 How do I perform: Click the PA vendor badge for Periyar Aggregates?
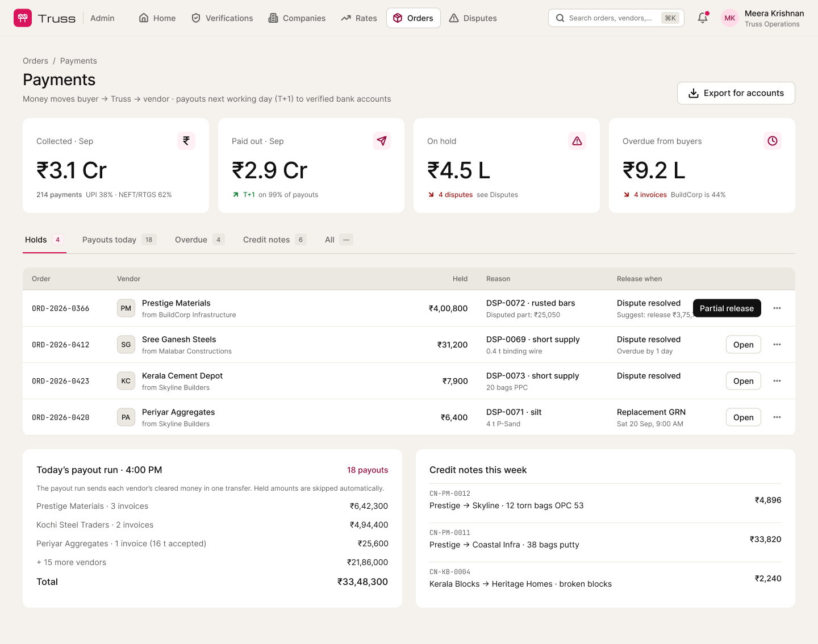click(126, 417)
